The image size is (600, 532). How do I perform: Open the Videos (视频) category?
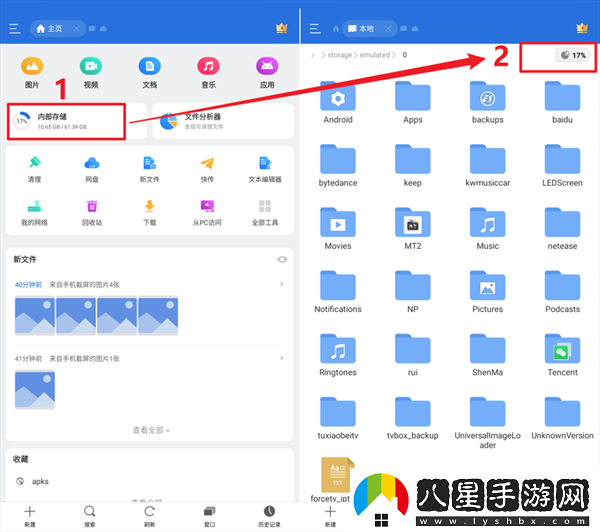[x=91, y=73]
